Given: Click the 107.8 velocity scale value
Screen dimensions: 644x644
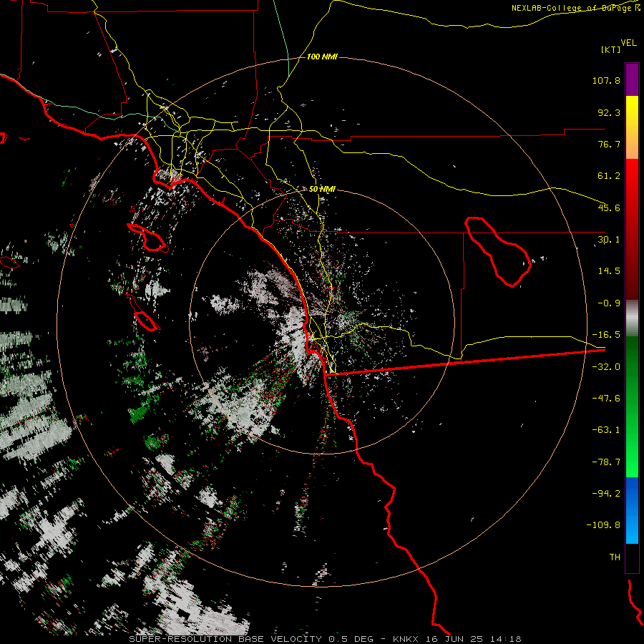Looking at the screenshot, I should point(606,80).
